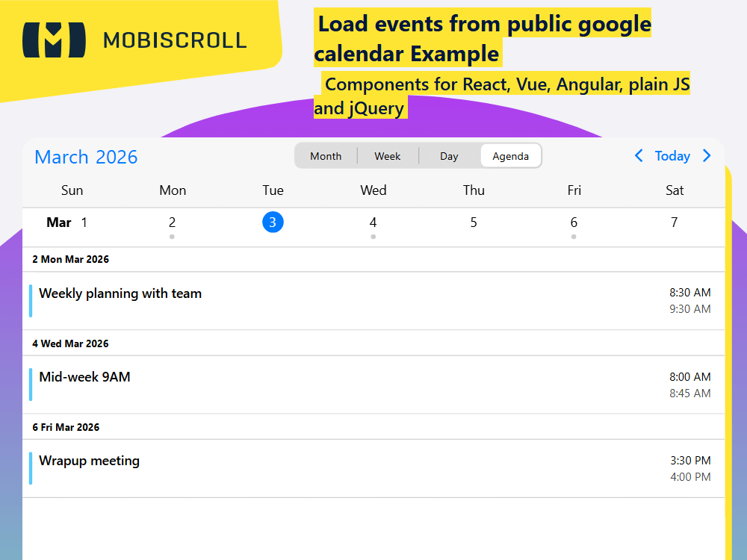Navigate back using the left chevron arrow
747x560 pixels.
click(639, 156)
